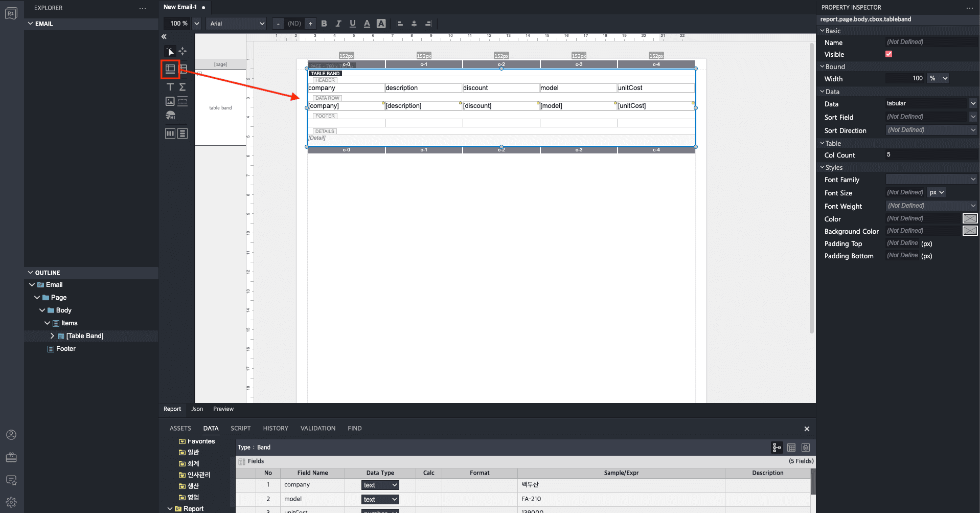Open the Sort Direction dropdown
Screen dimensions: 980x513
931,130
